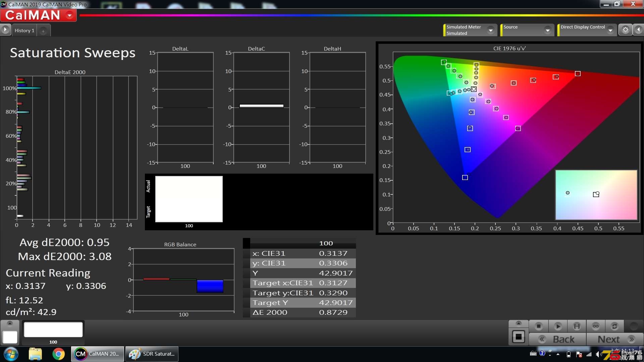Click the play arrow beside History tab

coord(5,30)
